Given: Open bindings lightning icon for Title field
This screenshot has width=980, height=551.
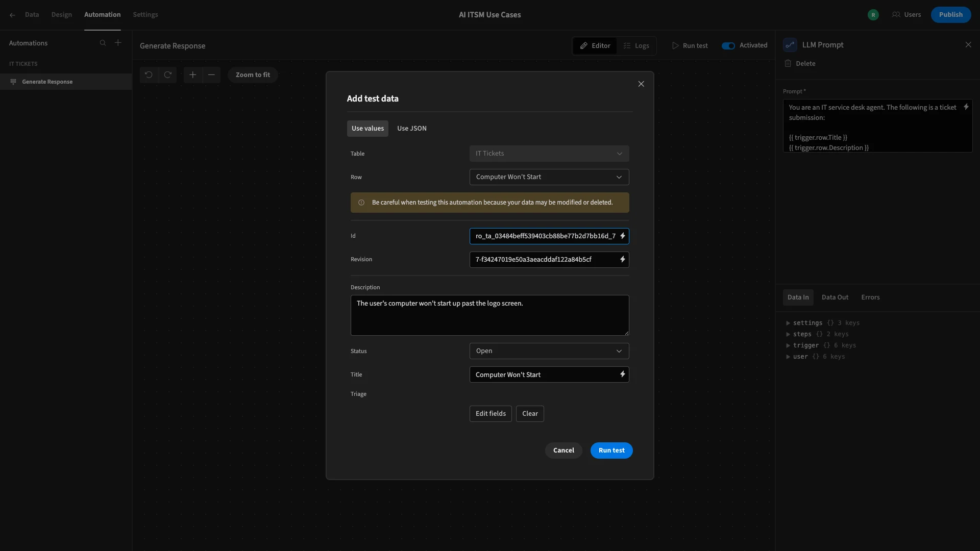Looking at the screenshot, I should coord(622,374).
